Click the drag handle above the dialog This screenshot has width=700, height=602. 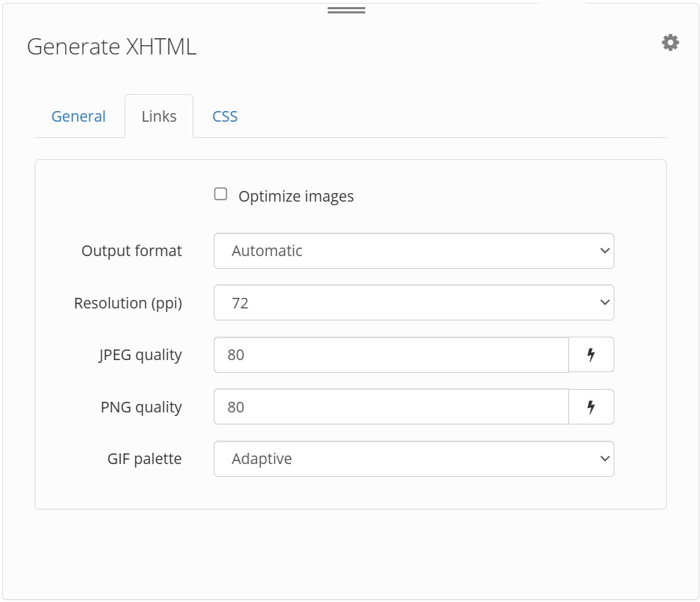[x=346, y=10]
